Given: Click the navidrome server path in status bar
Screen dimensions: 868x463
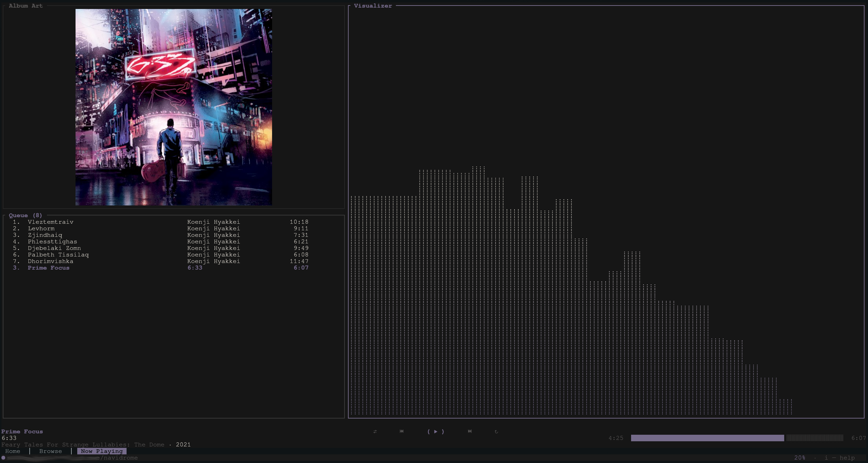Looking at the screenshot, I should pos(119,457).
